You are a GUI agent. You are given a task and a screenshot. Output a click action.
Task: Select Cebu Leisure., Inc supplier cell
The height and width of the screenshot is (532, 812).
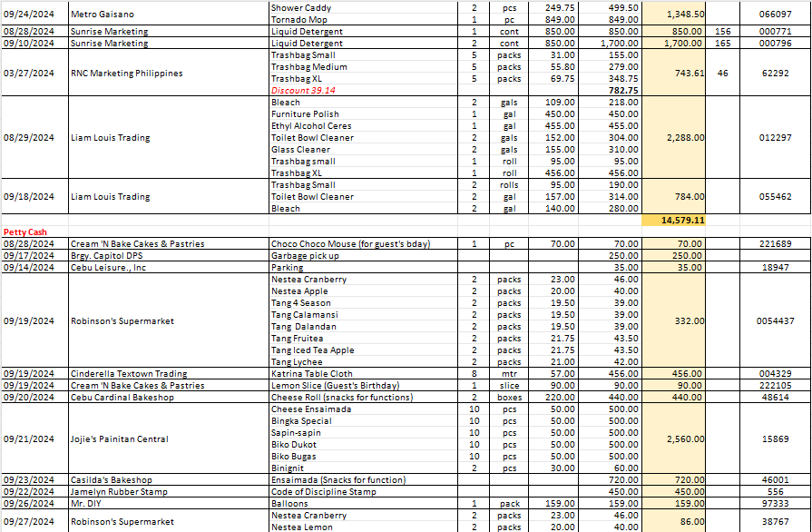[x=169, y=267]
